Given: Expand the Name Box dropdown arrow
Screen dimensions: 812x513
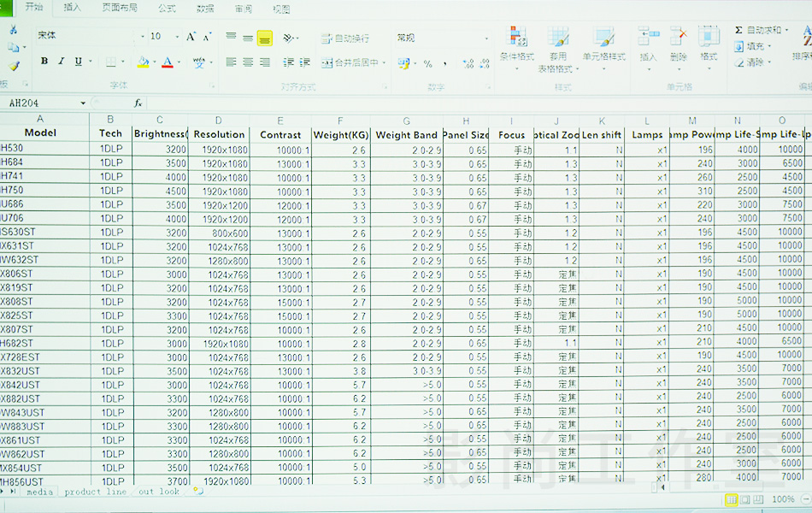Looking at the screenshot, I should click(83, 103).
